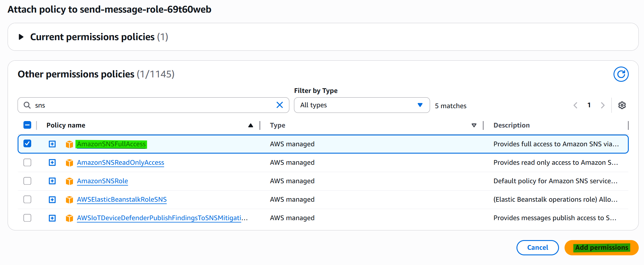The height and width of the screenshot is (265, 644).
Task: Click the Cancel button
Action: [538, 248]
